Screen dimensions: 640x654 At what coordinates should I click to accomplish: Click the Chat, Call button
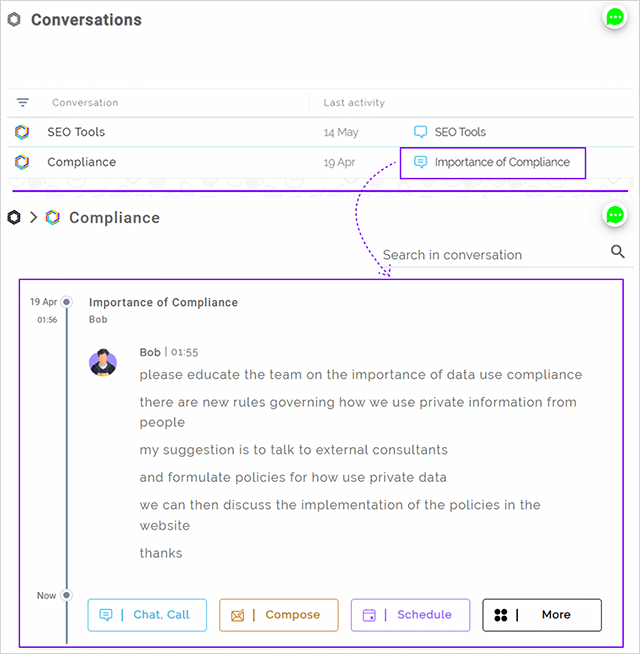[147, 615]
